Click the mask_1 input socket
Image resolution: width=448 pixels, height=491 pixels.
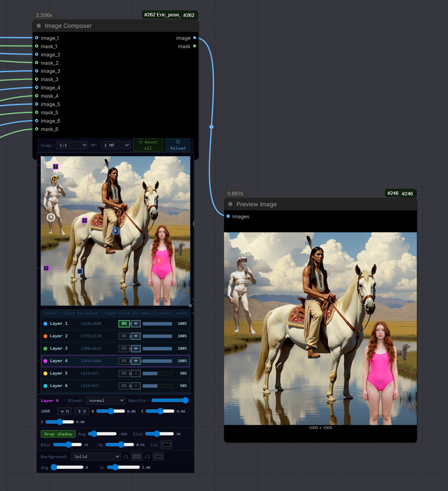[37, 46]
